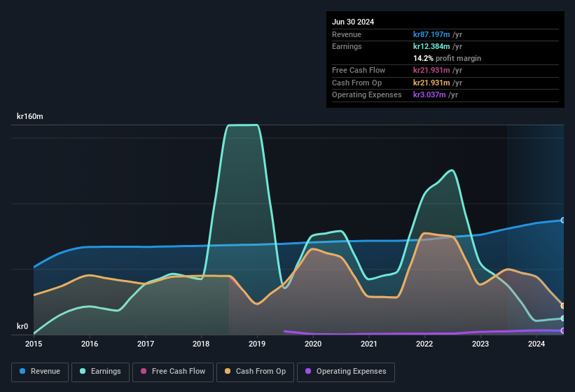
Task: Toggle the Revenue legend button
Action: (40, 372)
